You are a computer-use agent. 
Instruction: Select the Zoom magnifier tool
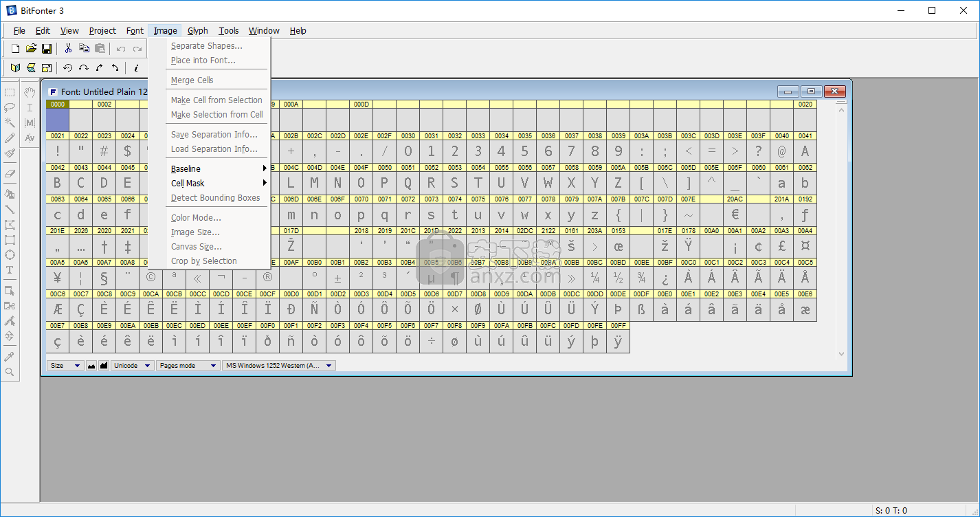point(10,372)
